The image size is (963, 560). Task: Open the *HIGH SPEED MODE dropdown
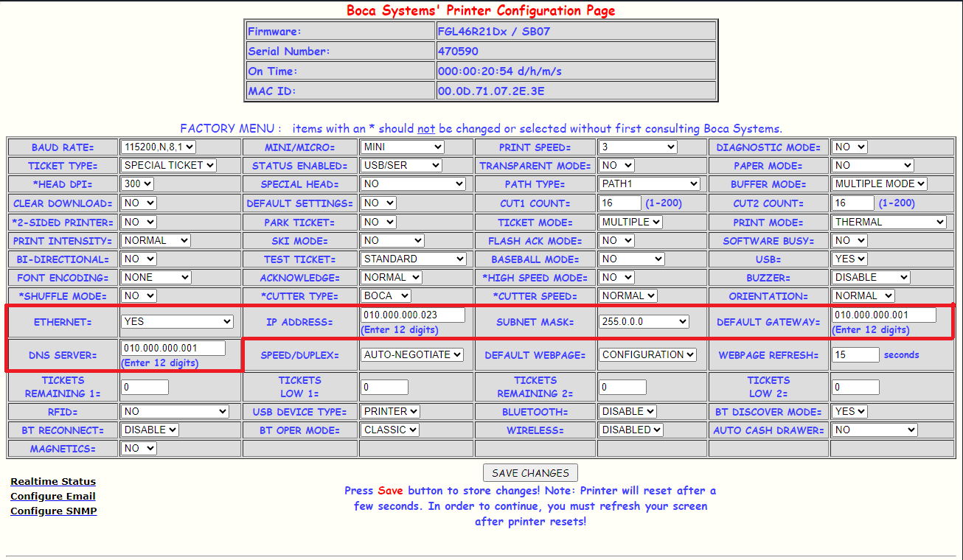[616, 277]
